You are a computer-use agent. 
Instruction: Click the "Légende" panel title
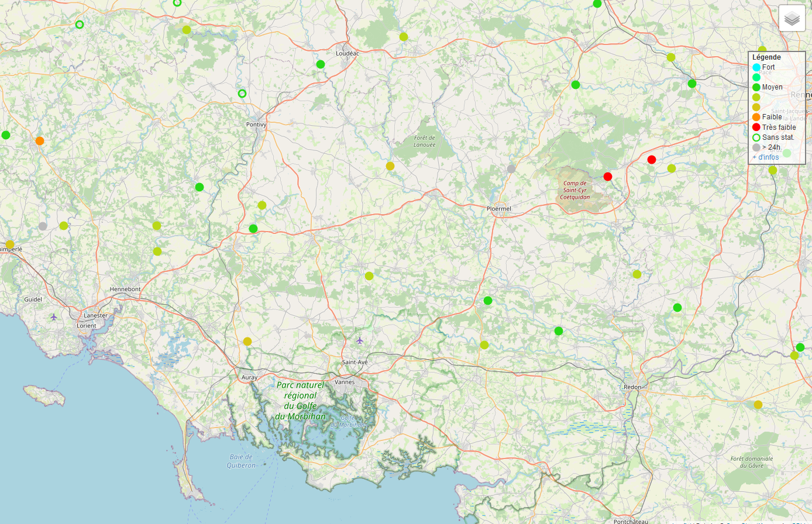tap(766, 57)
